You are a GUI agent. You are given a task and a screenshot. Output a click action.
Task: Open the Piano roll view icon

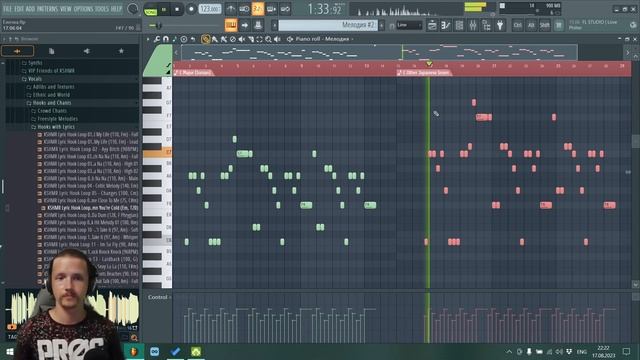tap(445, 25)
